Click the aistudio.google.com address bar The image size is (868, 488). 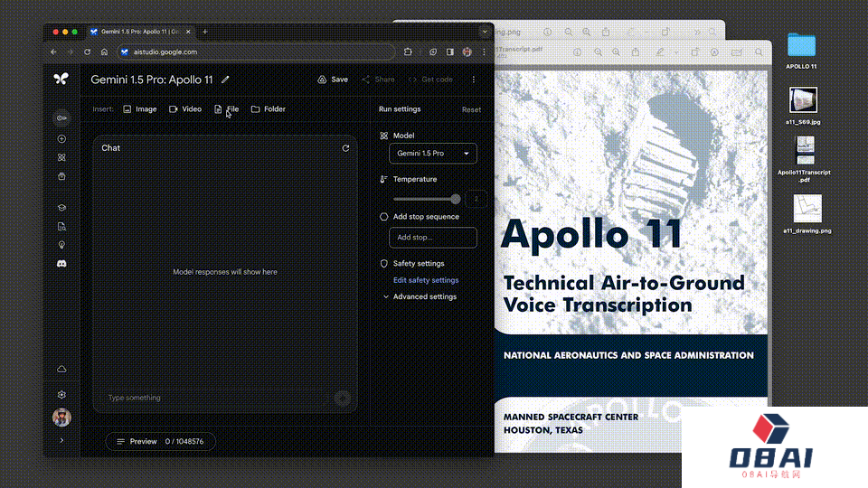256,52
